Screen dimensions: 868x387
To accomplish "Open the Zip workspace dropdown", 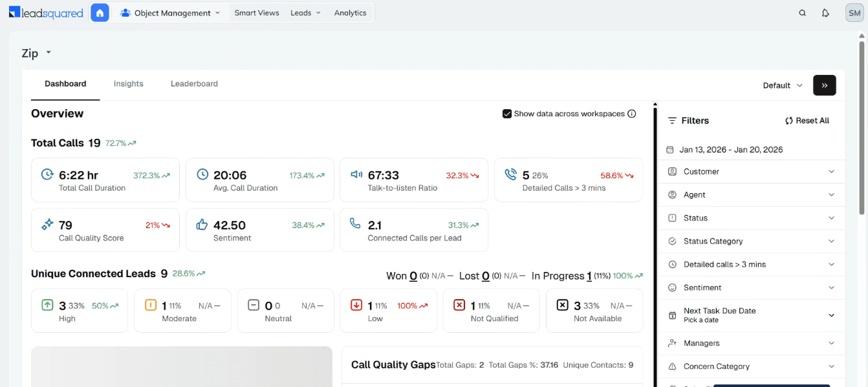I will tap(37, 54).
